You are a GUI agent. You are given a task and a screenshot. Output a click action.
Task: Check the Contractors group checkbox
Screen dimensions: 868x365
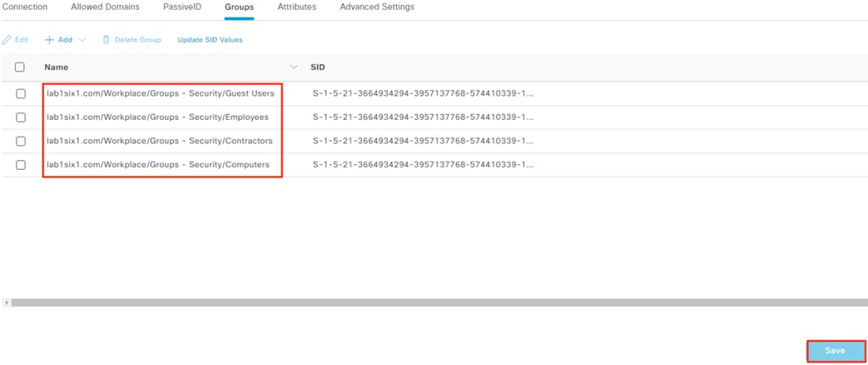(x=21, y=141)
